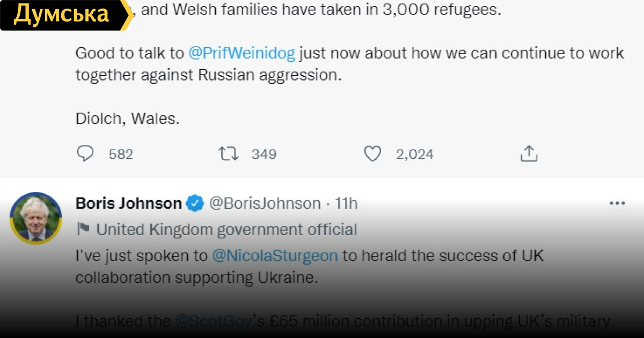Open the share tweet upload icon
This screenshot has width=644, height=338.
pyautogui.click(x=529, y=154)
